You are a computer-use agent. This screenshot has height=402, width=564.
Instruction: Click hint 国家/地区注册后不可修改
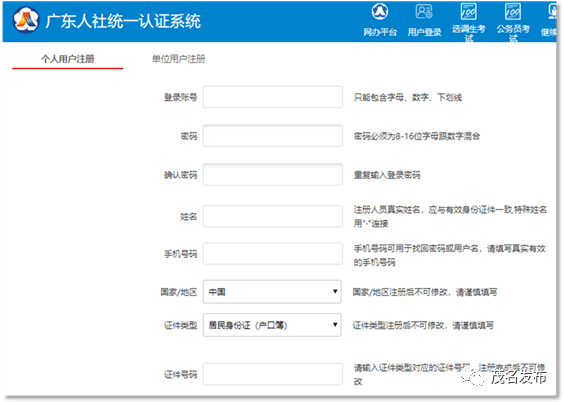[425, 292]
